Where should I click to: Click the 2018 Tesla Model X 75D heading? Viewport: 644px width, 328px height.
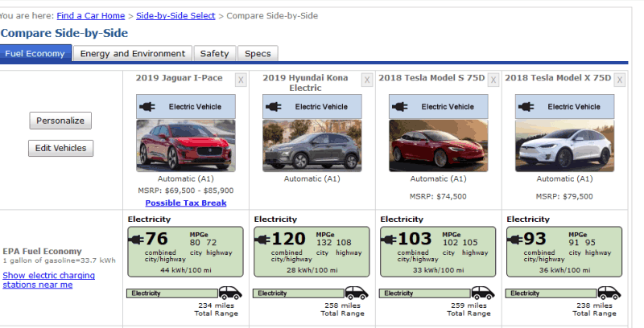(558, 78)
